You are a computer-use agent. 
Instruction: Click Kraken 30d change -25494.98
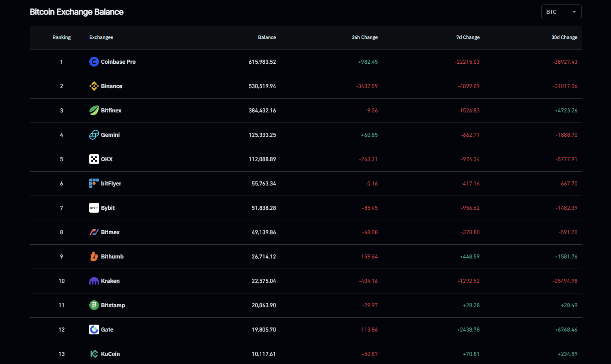[x=565, y=281]
